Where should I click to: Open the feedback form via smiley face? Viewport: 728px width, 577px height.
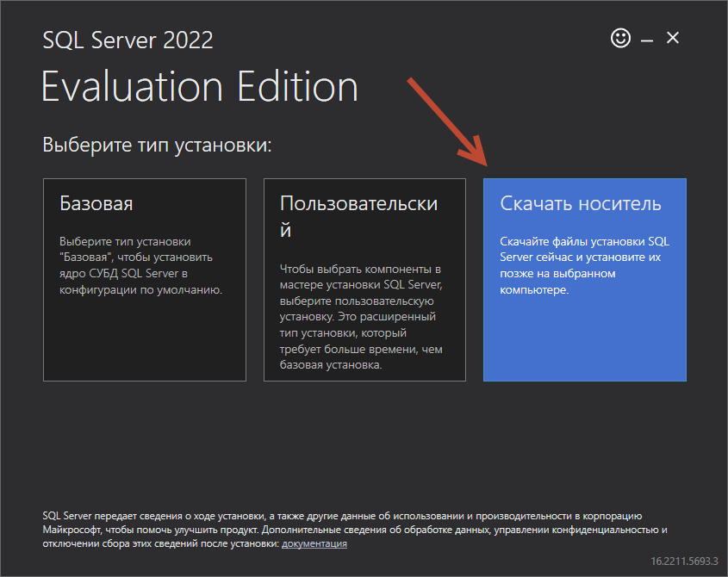(619, 38)
